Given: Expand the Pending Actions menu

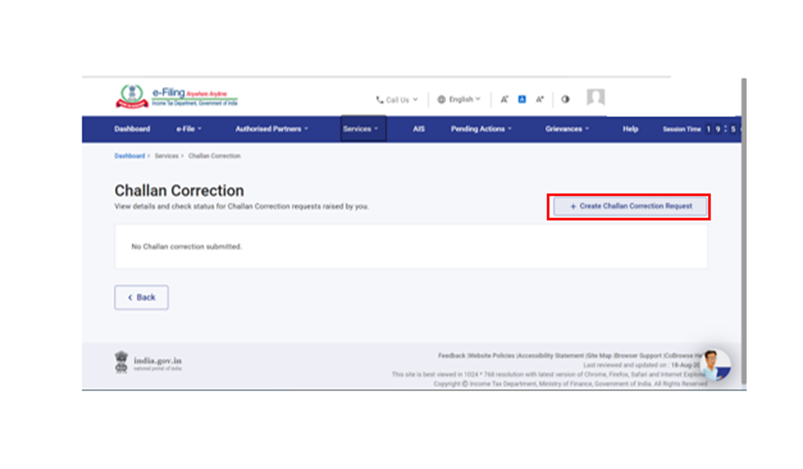Looking at the screenshot, I should (x=481, y=129).
